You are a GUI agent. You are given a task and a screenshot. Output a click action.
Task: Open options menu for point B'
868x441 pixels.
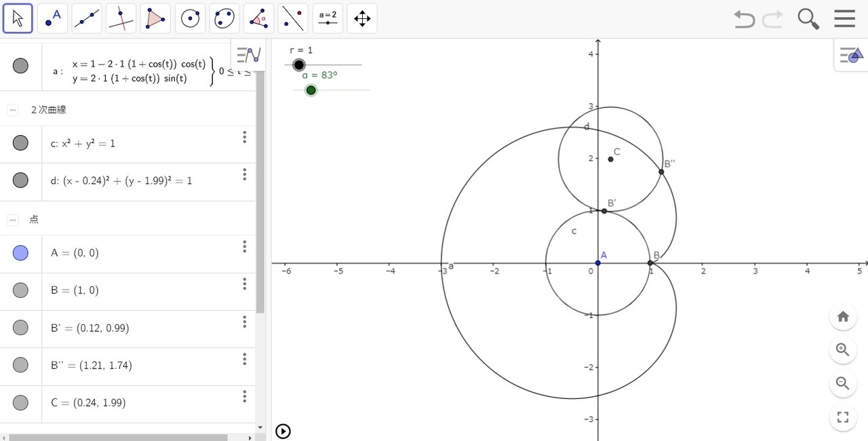click(x=245, y=322)
